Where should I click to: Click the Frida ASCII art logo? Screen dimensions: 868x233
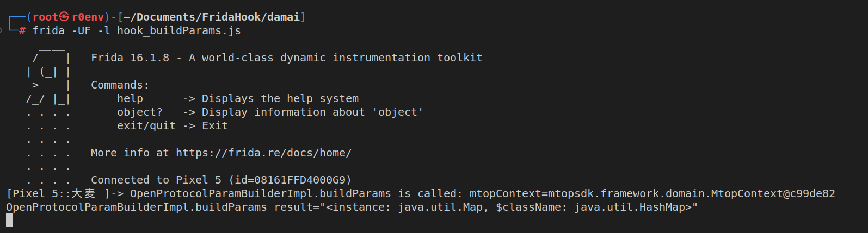pyautogui.click(x=48, y=78)
